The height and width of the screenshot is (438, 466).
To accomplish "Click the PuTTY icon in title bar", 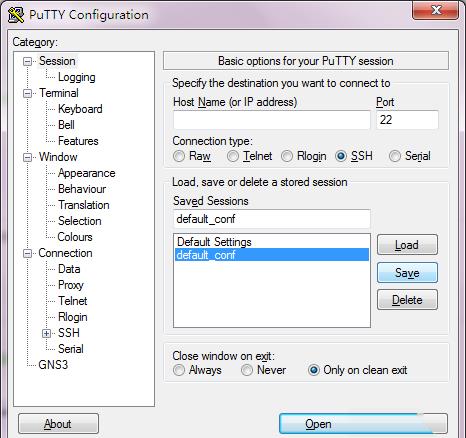I will pos(16,15).
